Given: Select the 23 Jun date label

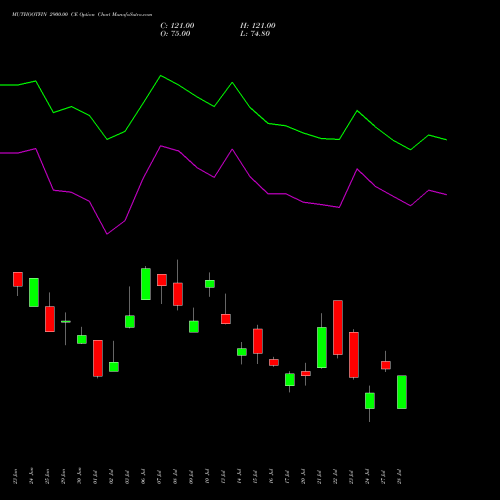Looking at the screenshot, I should [x=15, y=476].
